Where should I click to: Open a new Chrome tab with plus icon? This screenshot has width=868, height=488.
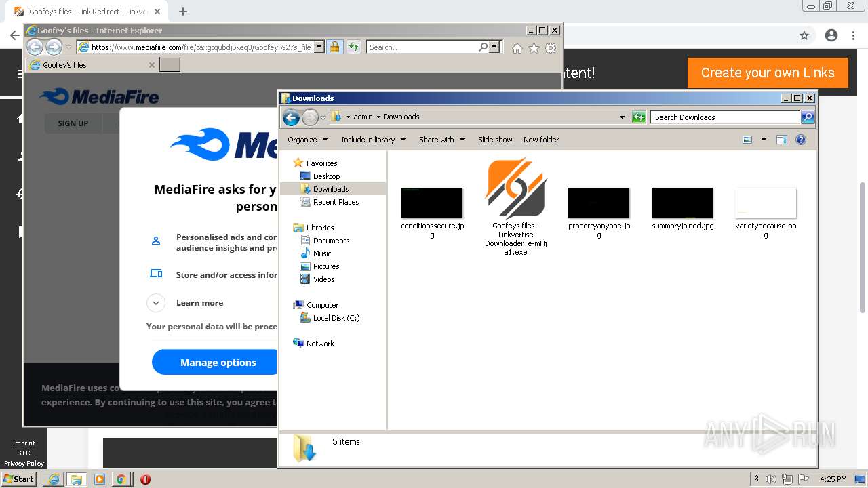[183, 12]
